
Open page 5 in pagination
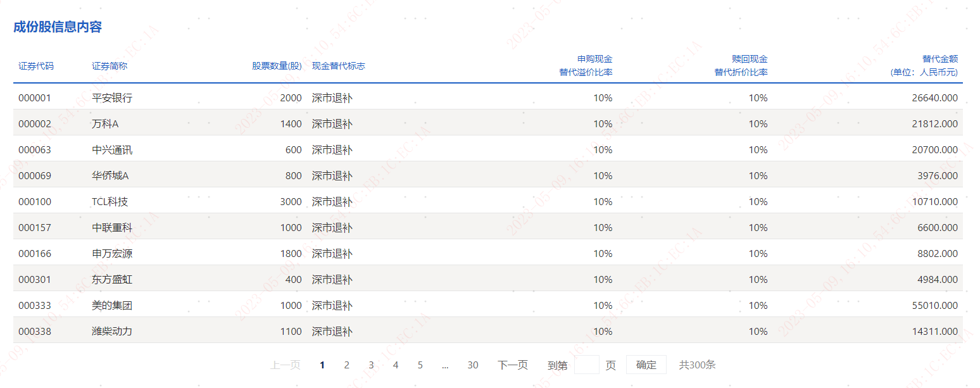click(420, 365)
